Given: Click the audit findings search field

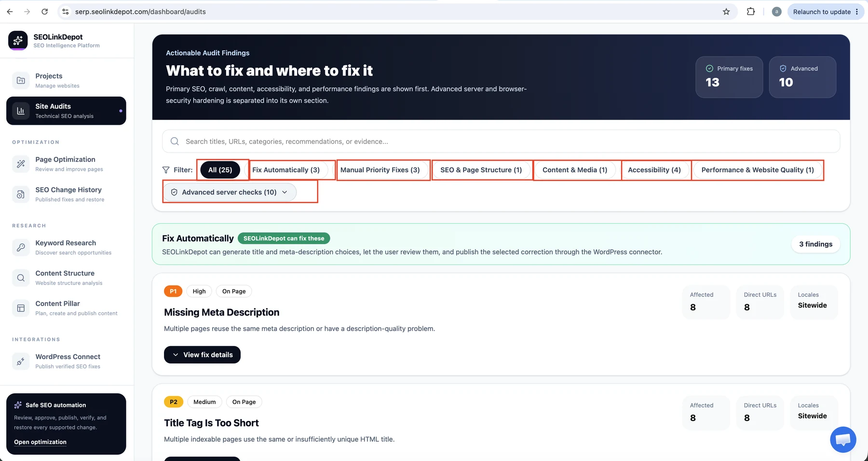Looking at the screenshot, I should point(501,141).
